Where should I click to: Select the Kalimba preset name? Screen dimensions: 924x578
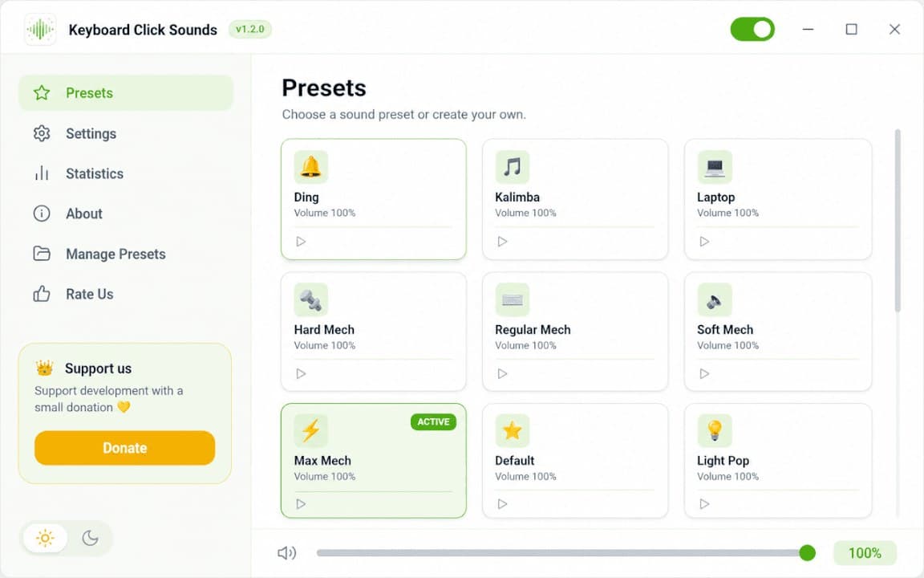coord(517,197)
